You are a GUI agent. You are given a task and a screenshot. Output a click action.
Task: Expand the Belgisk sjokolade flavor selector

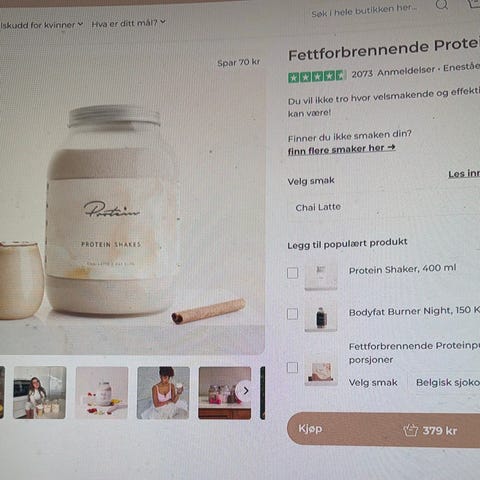pos(445,382)
